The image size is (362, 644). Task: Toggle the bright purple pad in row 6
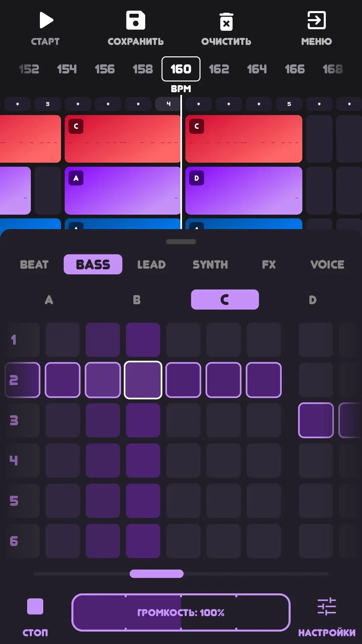143,541
